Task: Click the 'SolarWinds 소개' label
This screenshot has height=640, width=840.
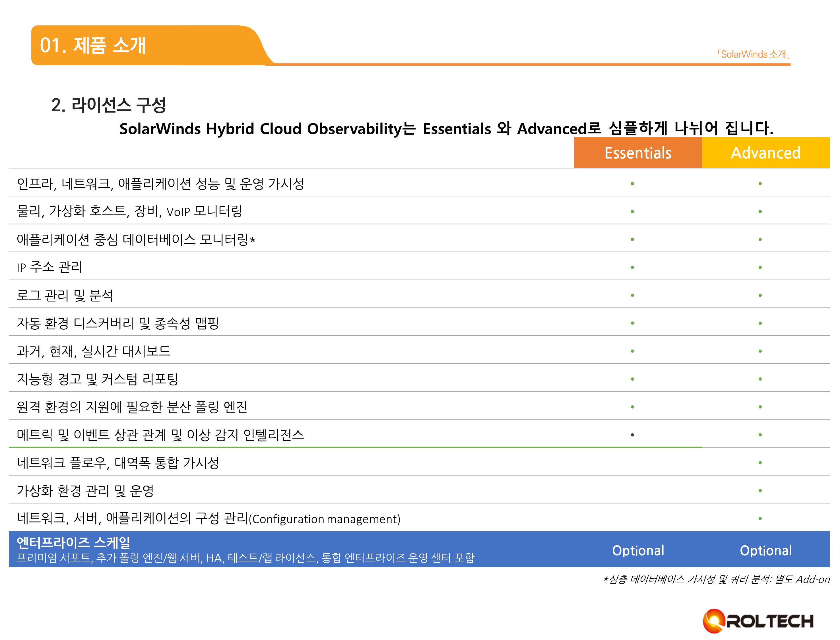Action: point(753,55)
